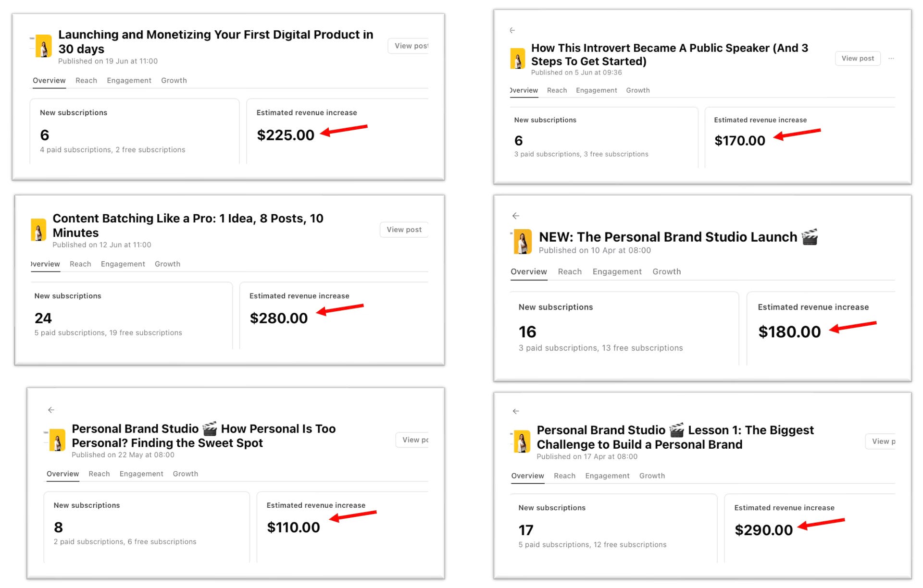
Task: Click back arrow above Lesson 1 Biggest Challenge post
Action: tap(515, 411)
